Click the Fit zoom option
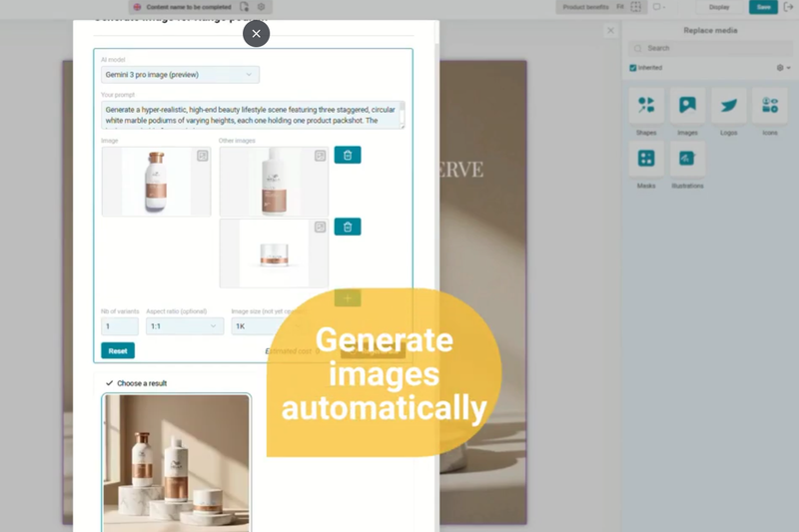This screenshot has height=532, width=799. click(x=620, y=7)
